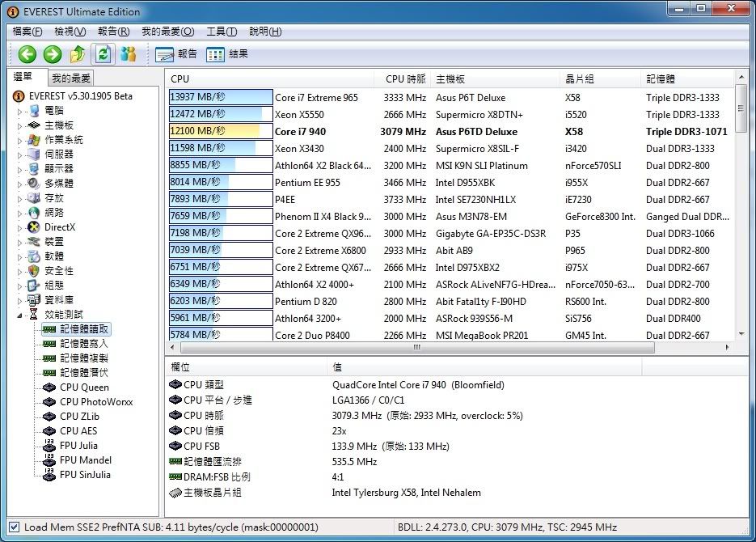Viewport: 756px width, 542px height.
Task: Select the Pentium EE 955 row
Action: pyautogui.click(x=450, y=182)
